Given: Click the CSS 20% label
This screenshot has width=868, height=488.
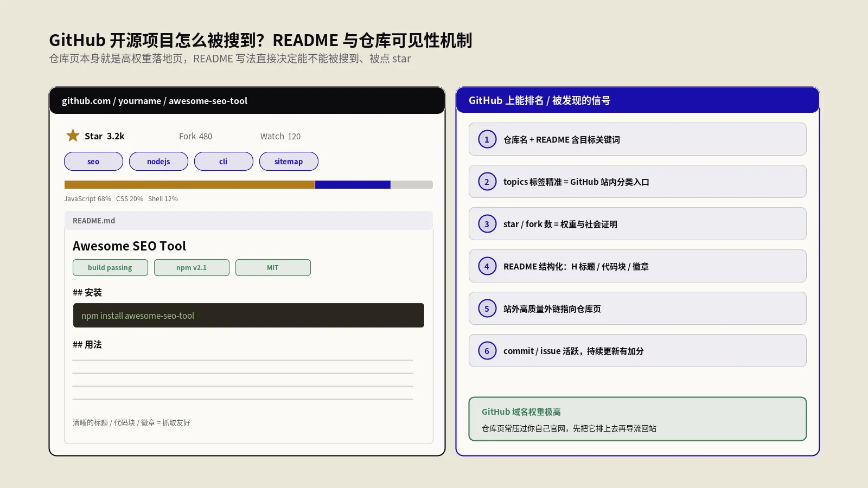Looking at the screenshot, I should (130, 199).
